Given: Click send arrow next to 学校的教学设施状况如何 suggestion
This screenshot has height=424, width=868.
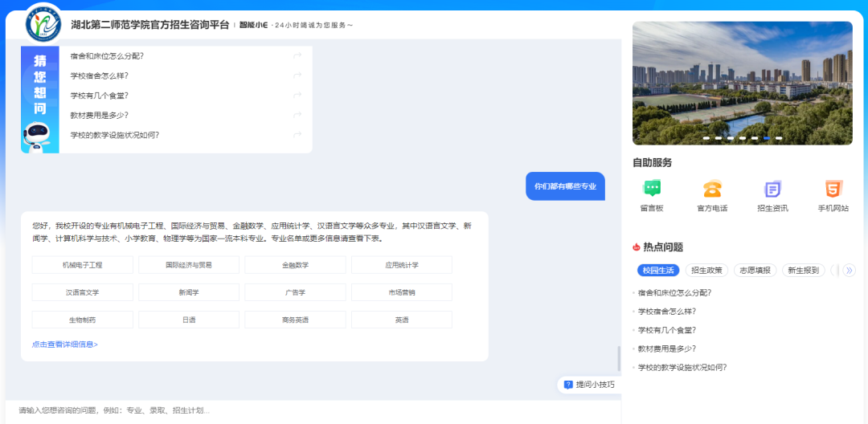Looking at the screenshot, I should tap(297, 135).
